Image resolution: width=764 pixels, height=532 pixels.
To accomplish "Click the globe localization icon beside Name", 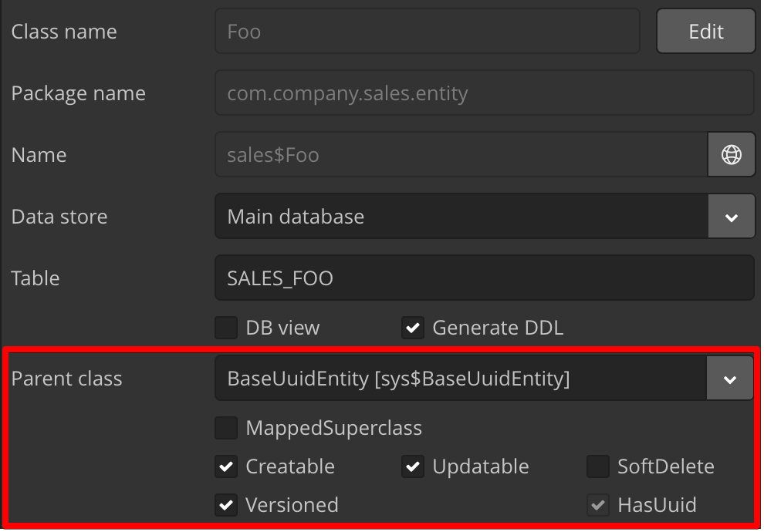I will click(x=731, y=155).
